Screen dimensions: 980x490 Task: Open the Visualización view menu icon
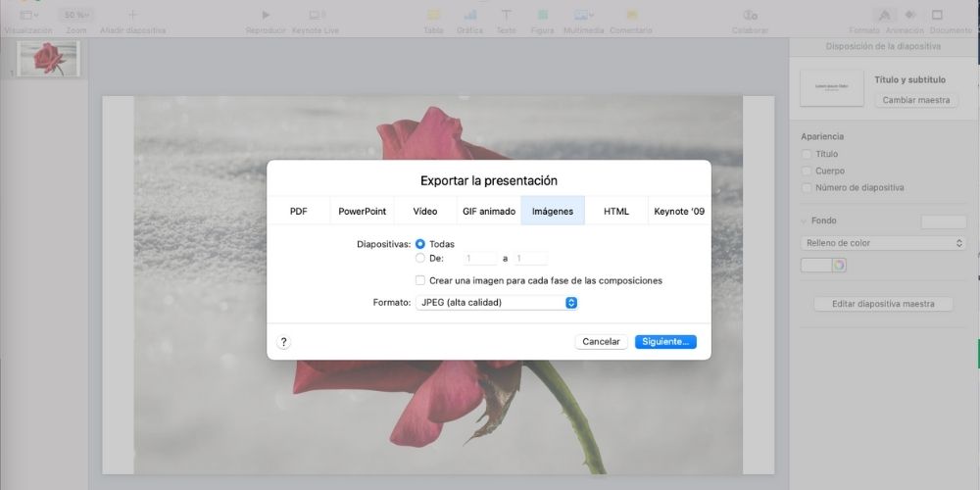click(28, 15)
